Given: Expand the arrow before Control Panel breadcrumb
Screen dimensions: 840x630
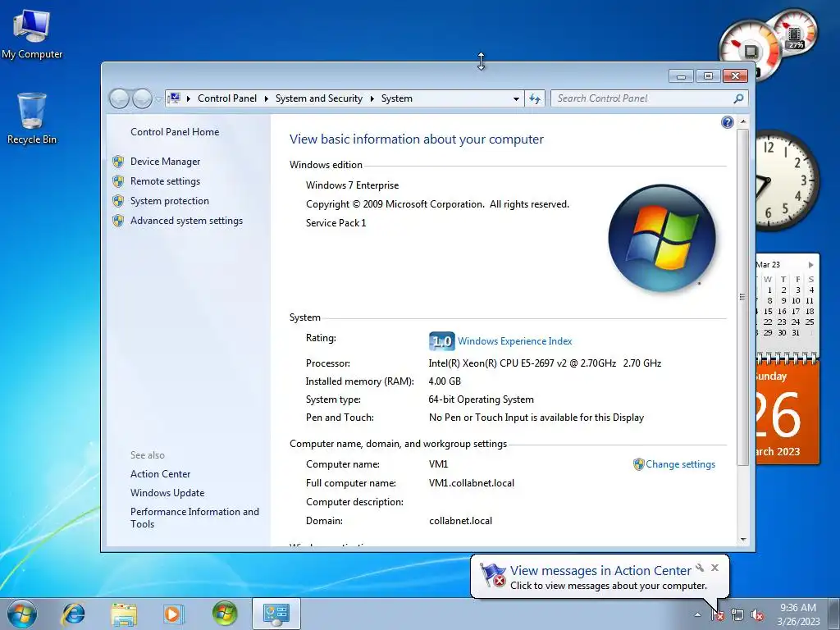Looking at the screenshot, I should (x=189, y=98).
